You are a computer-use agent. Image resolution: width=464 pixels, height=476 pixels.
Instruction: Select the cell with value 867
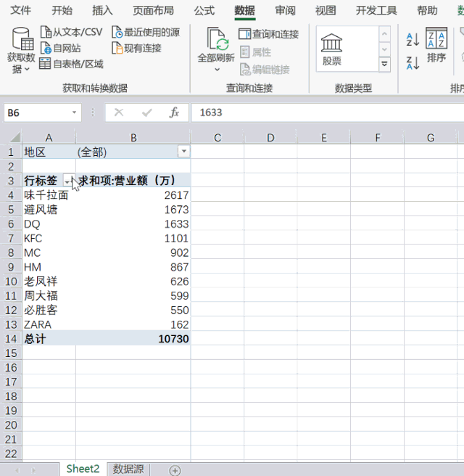tap(133, 267)
